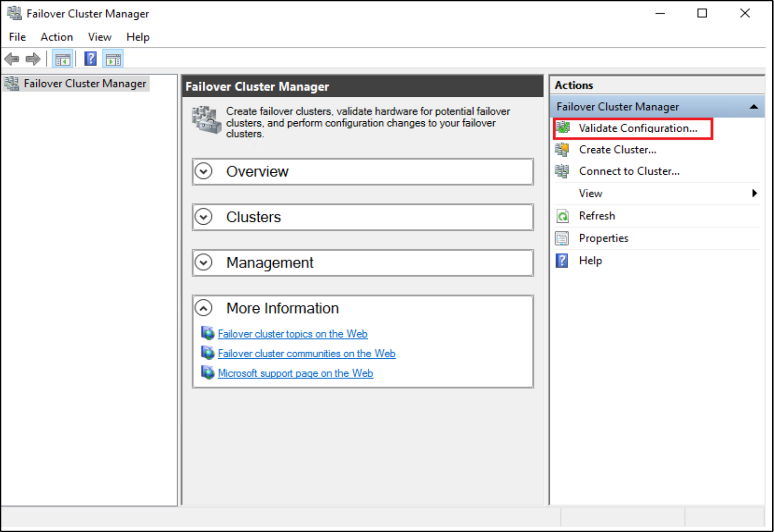The height and width of the screenshot is (532, 774).
Task: Open Failover cluster communities on the Web link
Action: 307,354
